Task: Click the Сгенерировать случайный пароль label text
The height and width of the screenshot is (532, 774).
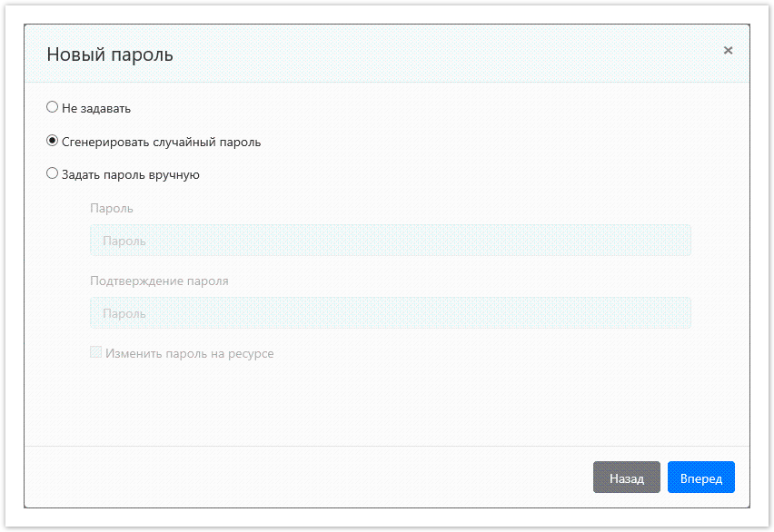Action: click(x=161, y=142)
